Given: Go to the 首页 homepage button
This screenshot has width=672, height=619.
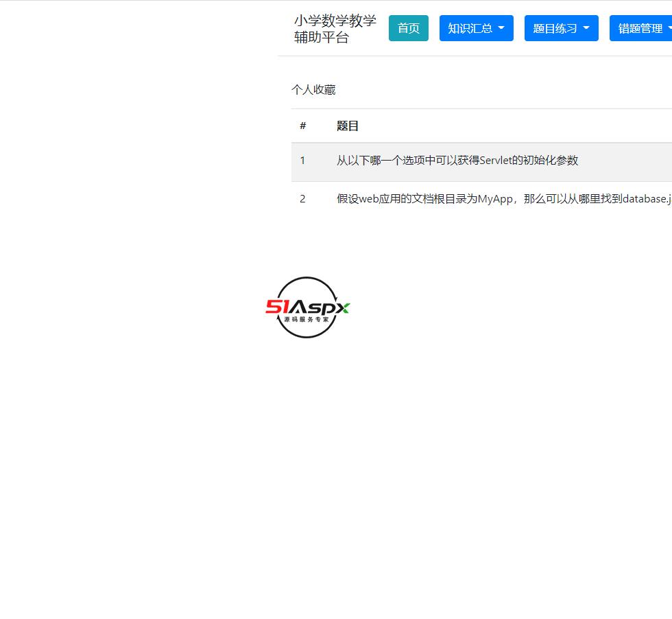Looking at the screenshot, I should [x=408, y=28].
